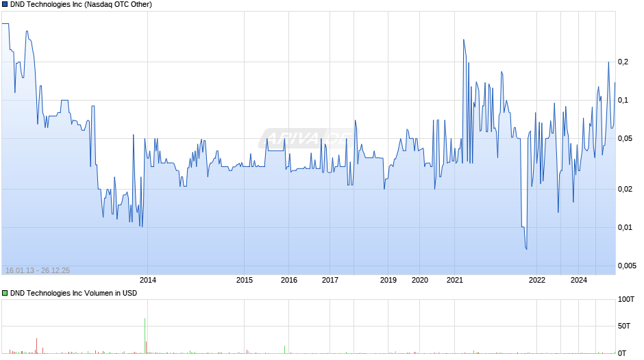Click the 100T volume axis label
The height and width of the screenshot is (360, 644).
626,299
